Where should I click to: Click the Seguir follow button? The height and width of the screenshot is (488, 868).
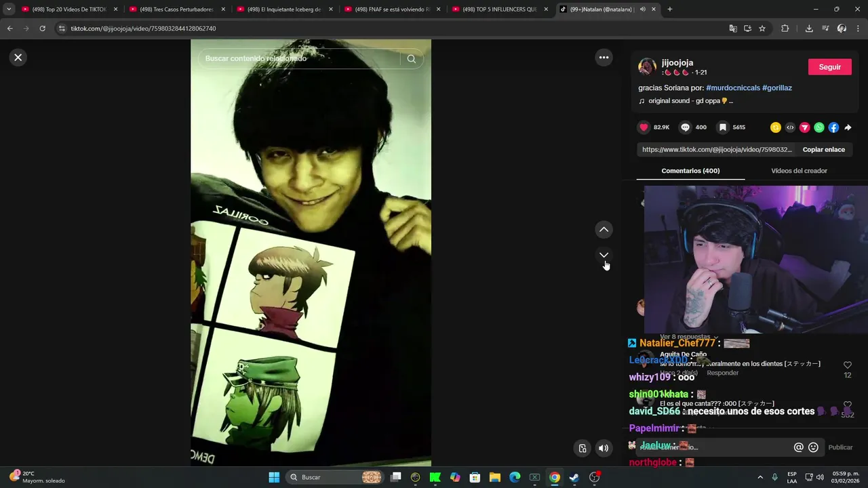pyautogui.click(x=830, y=67)
